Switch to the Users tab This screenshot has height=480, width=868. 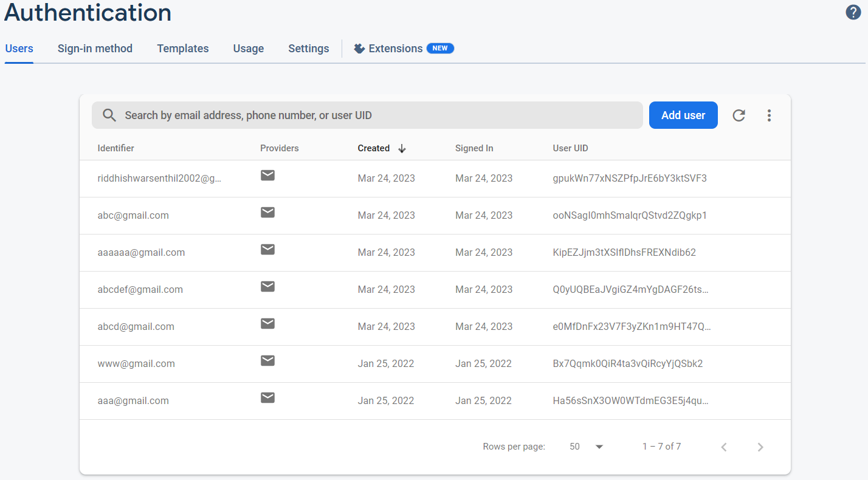click(19, 49)
